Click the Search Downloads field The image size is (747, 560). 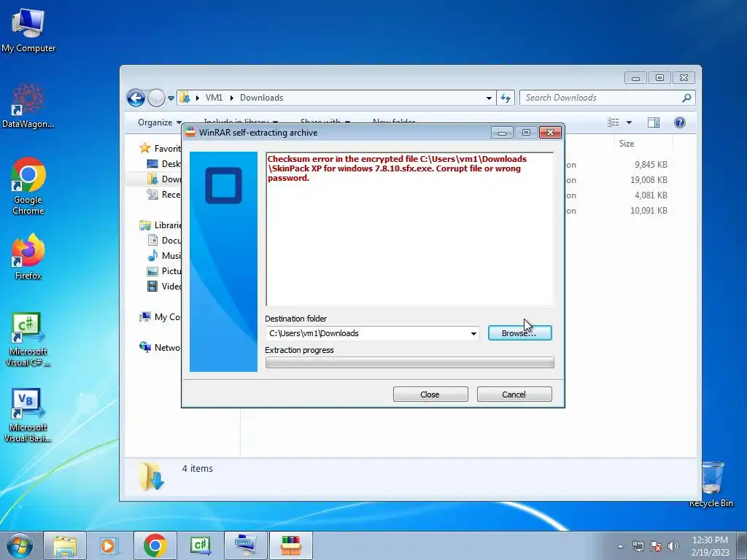click(x=601, y=98)
